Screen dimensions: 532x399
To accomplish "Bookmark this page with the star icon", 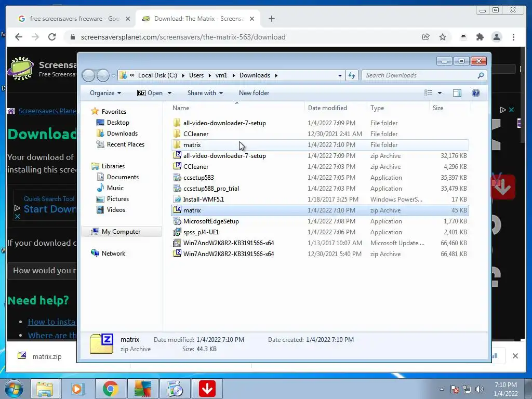I will [443, 37].
